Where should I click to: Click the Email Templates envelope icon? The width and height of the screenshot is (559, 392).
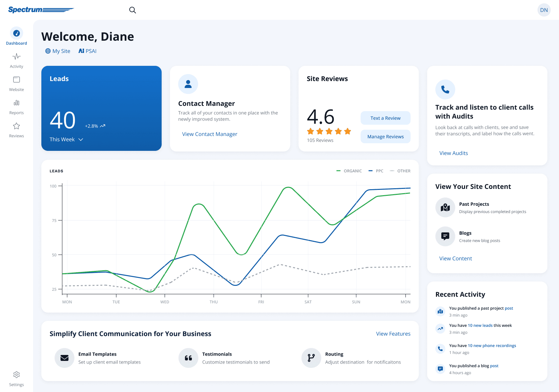(x=64, y=358)
